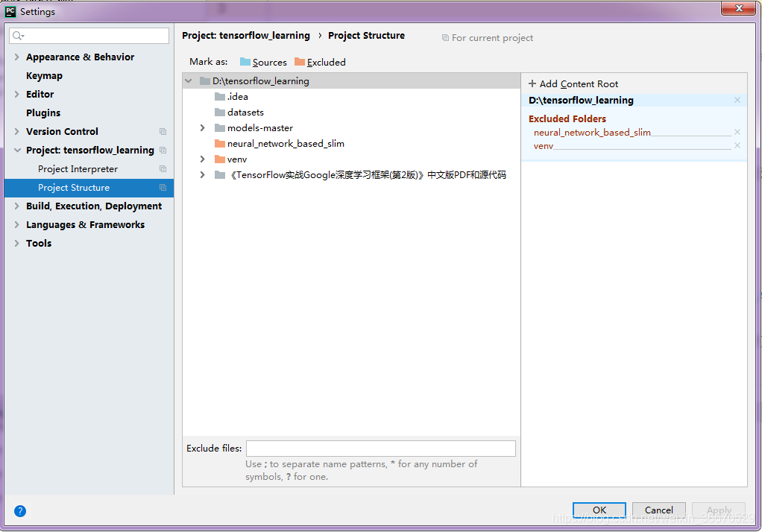Open the Version Control settings item

(62, 132)
